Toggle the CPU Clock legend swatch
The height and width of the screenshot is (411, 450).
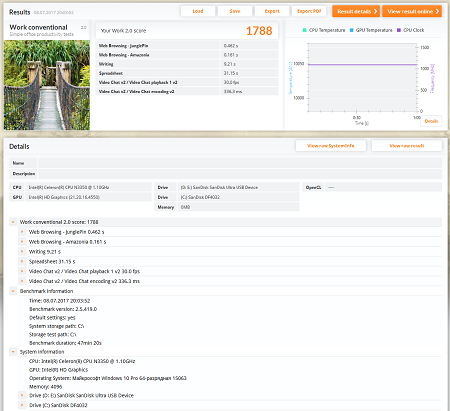point(399,30)
